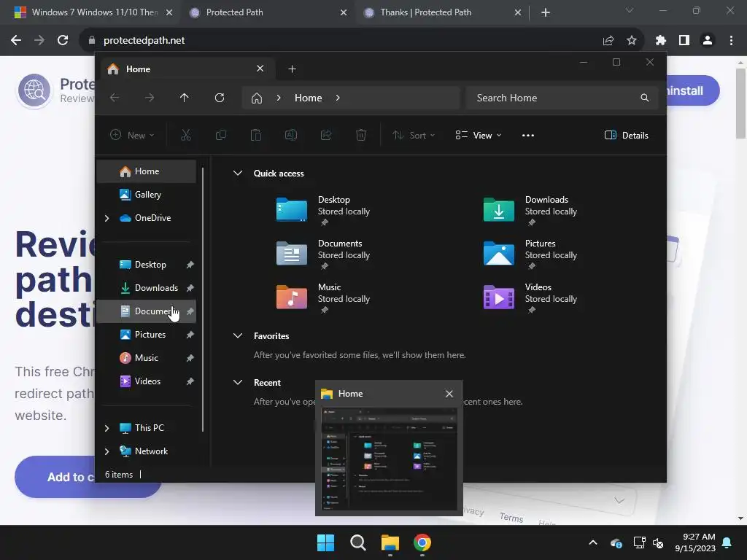Click the chevron after Home in address bar
747x560 pixels.
coord(338,98)
